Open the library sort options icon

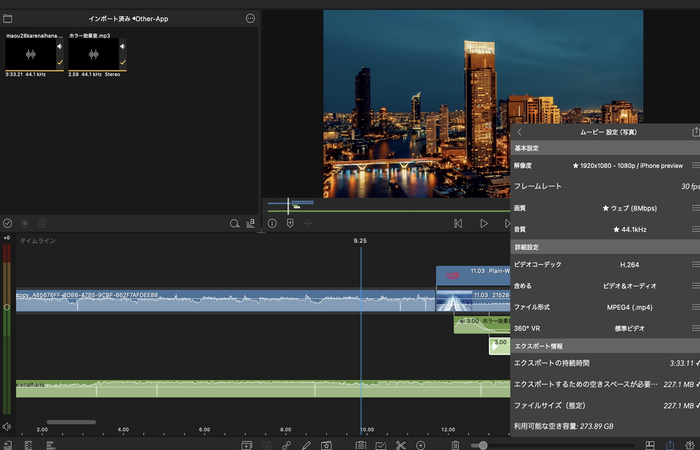(251, 223)
